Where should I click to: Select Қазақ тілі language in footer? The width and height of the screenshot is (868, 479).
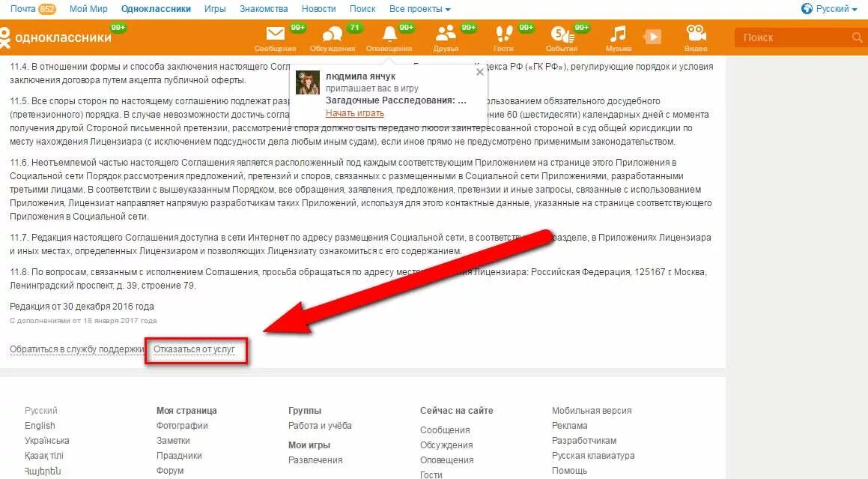[x=44, y=456]
